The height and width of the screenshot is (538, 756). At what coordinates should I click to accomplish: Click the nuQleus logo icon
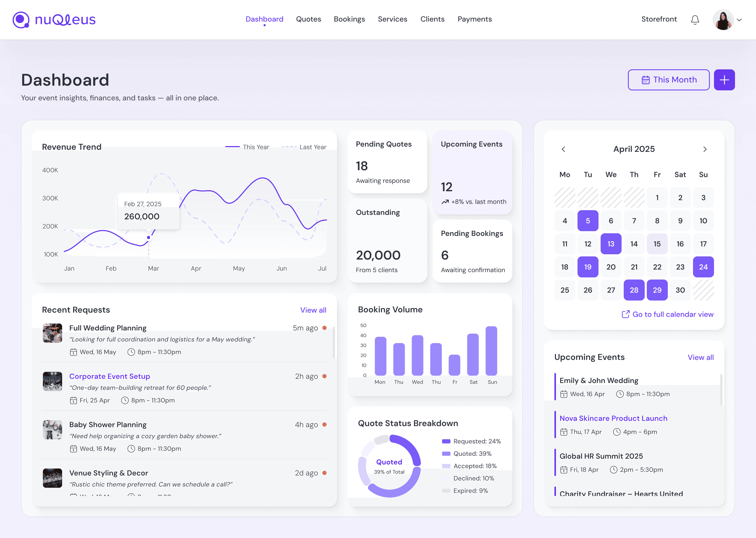click(x=21, y=20)
